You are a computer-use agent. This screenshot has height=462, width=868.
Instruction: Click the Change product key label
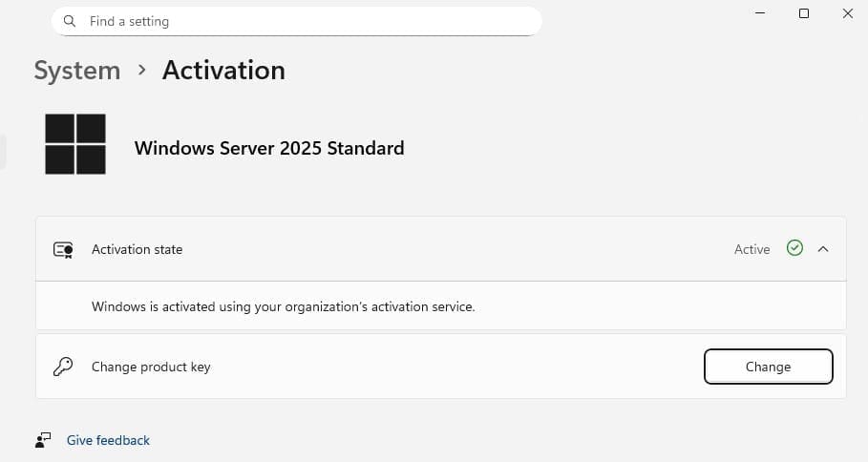151,367
